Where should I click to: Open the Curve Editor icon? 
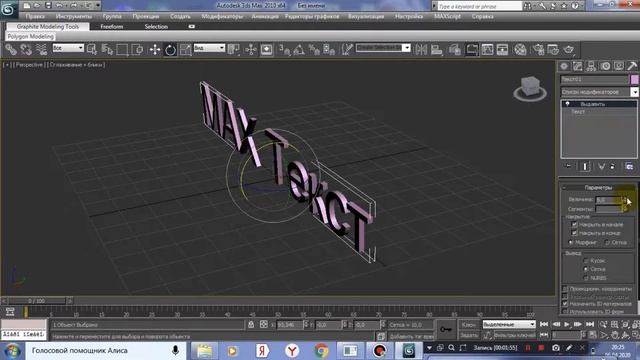coord(487,50)
